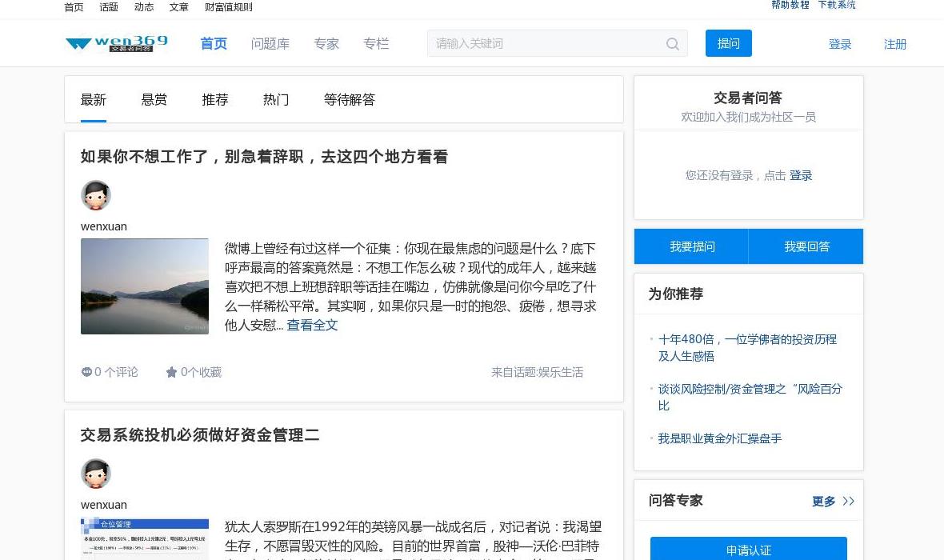
Task: Select 专栏 in main navigation
Action: [x=376, y=43]
